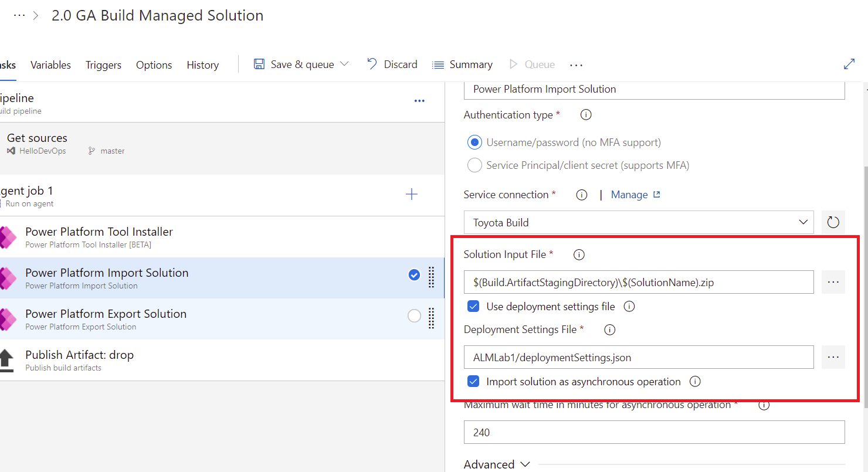868x472 pixels.
Task: Click the Manage service connection link
Action: click(x=636, y=195)
